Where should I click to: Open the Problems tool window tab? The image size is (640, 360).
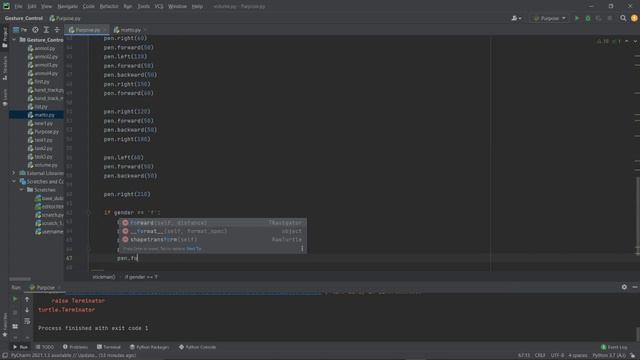click(76, 347)
